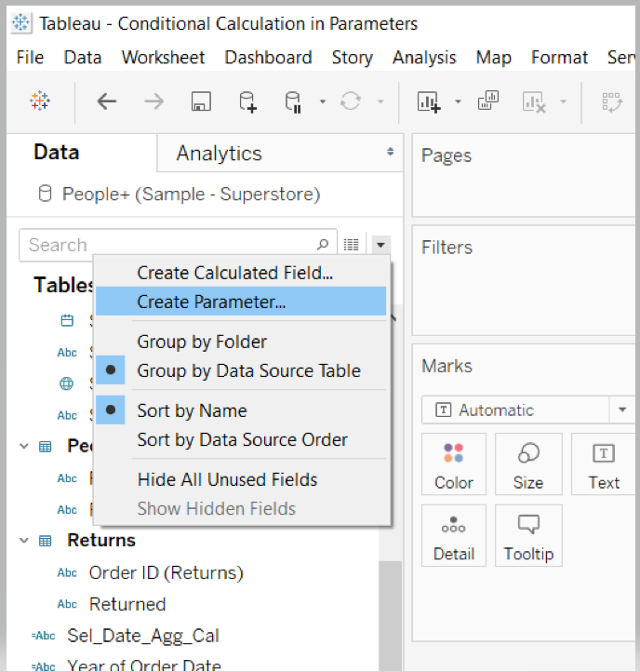
Task: Click the Text marks card button
Action: (604, 464)
